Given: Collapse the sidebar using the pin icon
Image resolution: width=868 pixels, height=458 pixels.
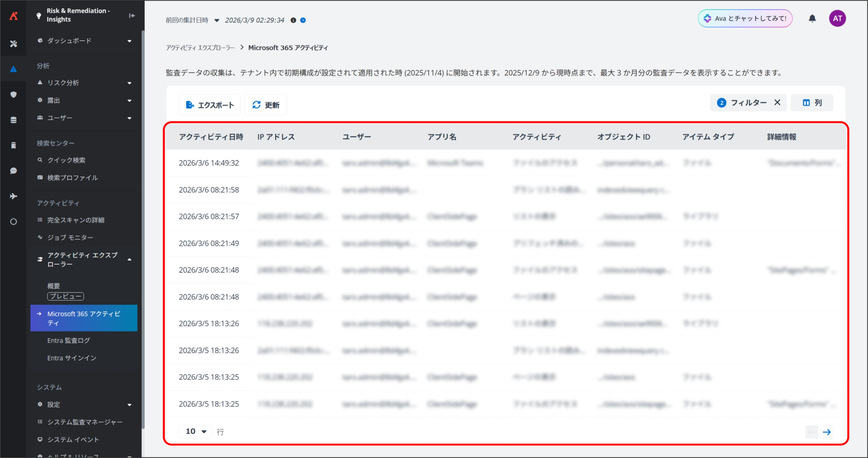Looking at the screenshot, I should (x=132, y=16).
